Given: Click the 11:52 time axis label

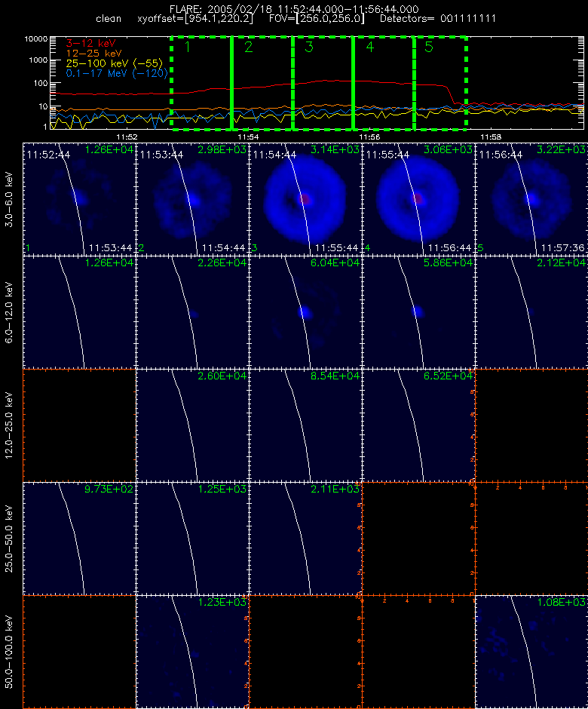Looking at the screenshot, I should click(x=127, y=137).
